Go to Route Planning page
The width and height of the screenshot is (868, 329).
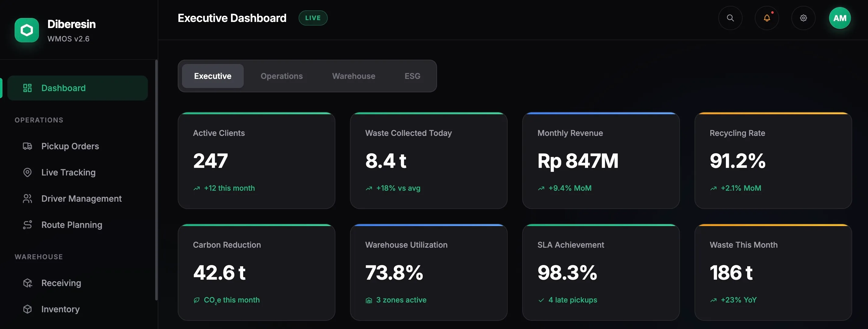click(x=78, y=225)
